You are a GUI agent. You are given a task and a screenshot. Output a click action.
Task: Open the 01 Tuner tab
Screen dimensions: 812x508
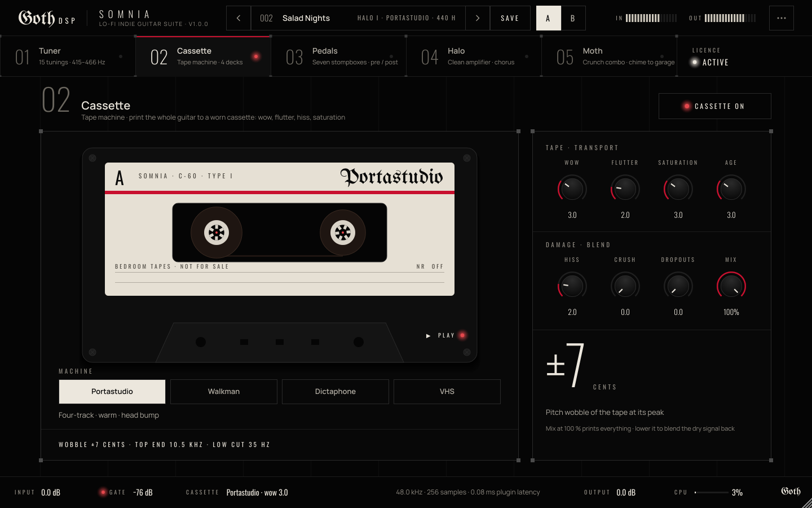(68, 56)
